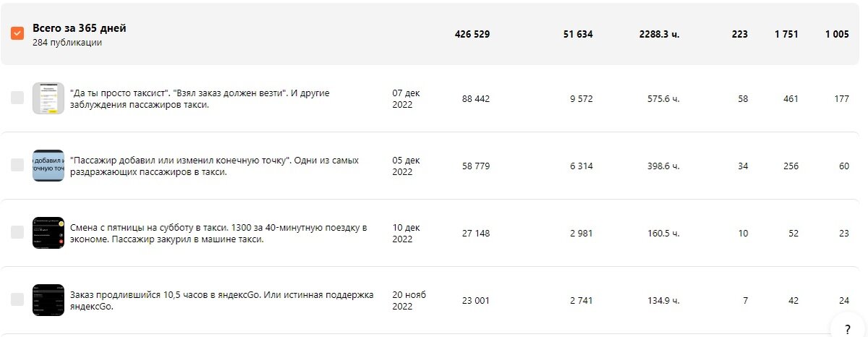Screen dimensions: 868x337
Task: Click the 88 442 views cell
Action: (x=475, y=98)
